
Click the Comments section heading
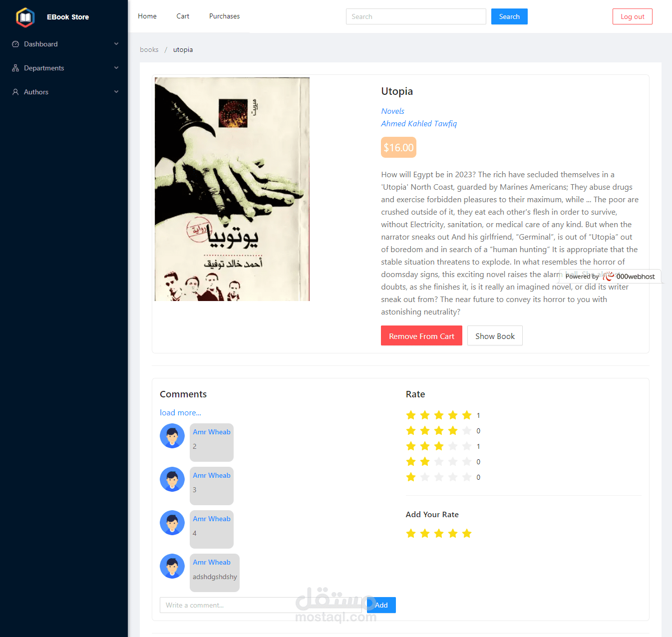tap(183, 394)
